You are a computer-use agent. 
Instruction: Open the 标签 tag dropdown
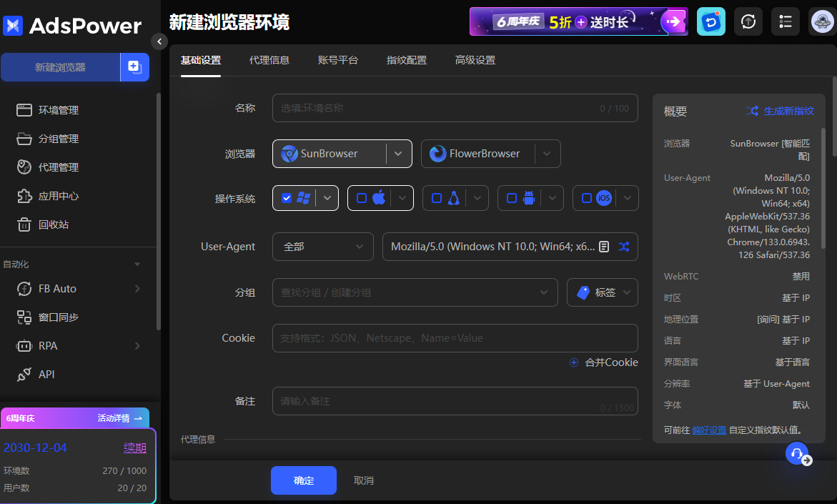click(603, 292)
